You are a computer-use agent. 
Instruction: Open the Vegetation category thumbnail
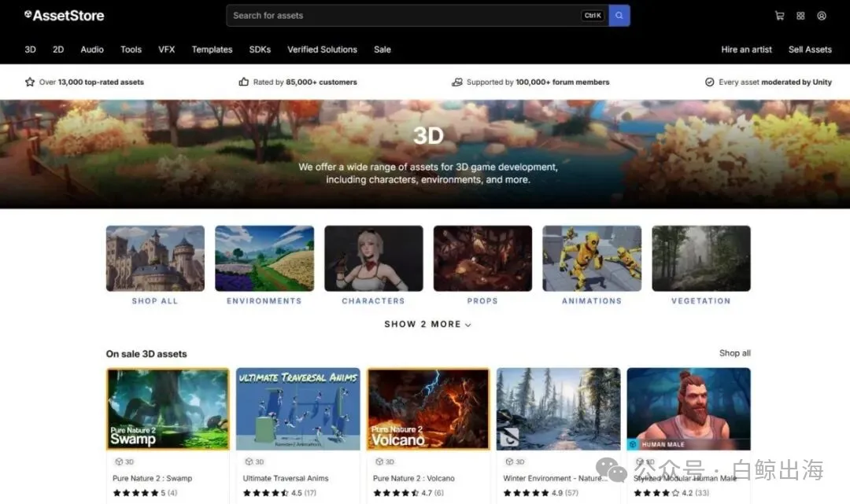[x=701, y=258]
